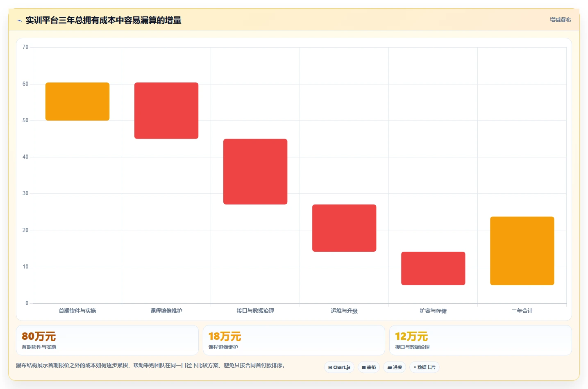Click the y-axis value 30
The width and height of the screenshot is (588, 389).
click(25, 193)
